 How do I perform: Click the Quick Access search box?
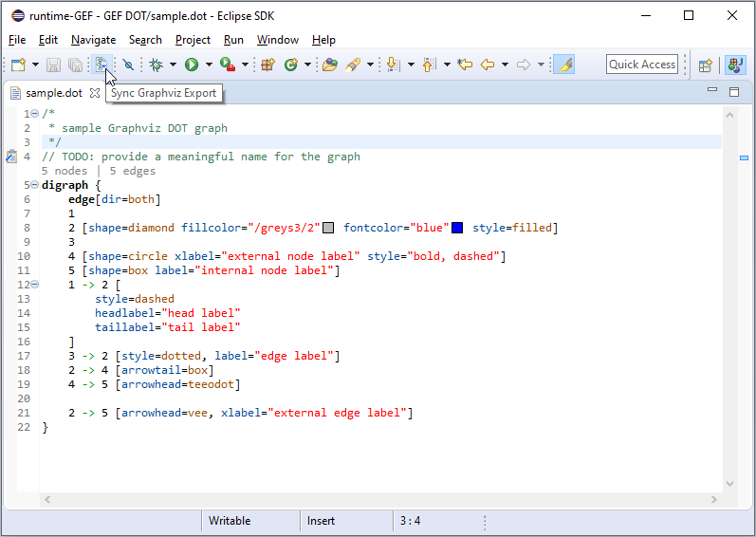tap(642, 65)
